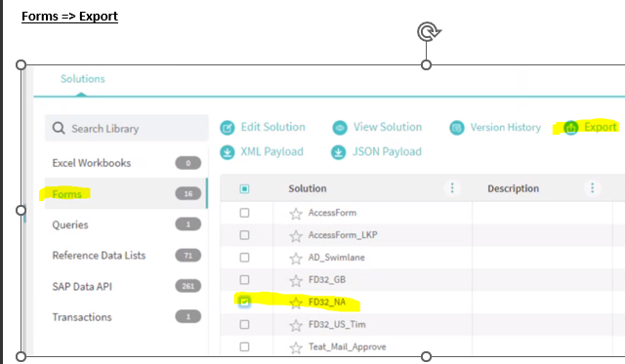Click the FD32_NA solution name
The width and height of the screenshot is (625, 364).
[x=327, y=302]
